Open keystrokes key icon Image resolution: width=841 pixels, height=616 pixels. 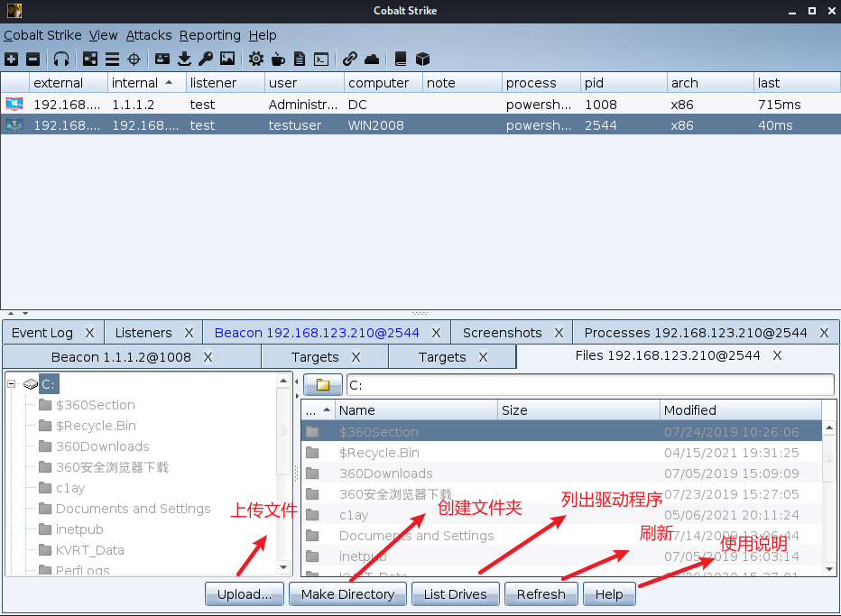coord(206,59)
